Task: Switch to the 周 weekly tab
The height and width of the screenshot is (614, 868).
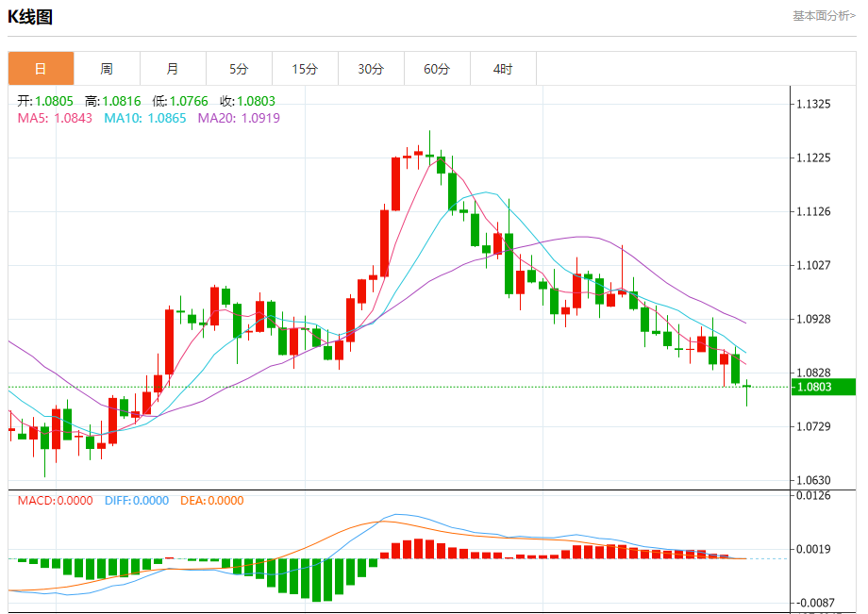Action: click(107, 69)
